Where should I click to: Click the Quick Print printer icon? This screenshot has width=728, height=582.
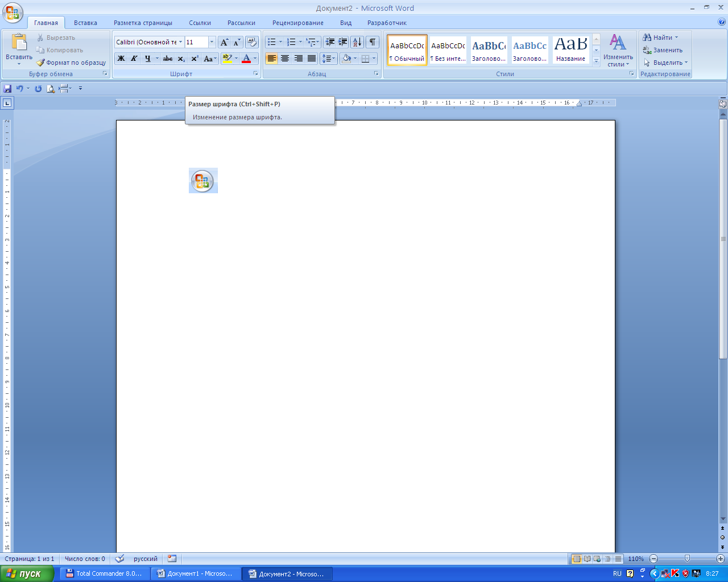coord(64,89)
